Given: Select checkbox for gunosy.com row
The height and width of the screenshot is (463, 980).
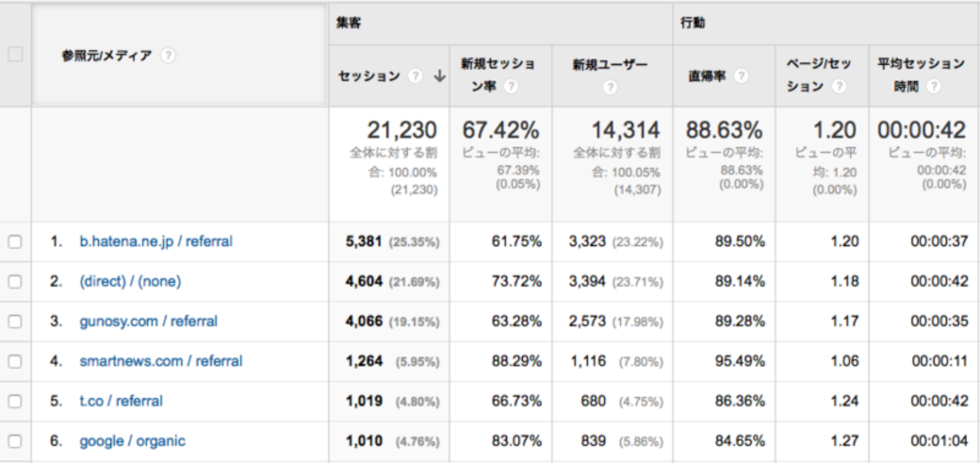Looking at the screenshot, I should pyautogui.click(x=15, y=321).
